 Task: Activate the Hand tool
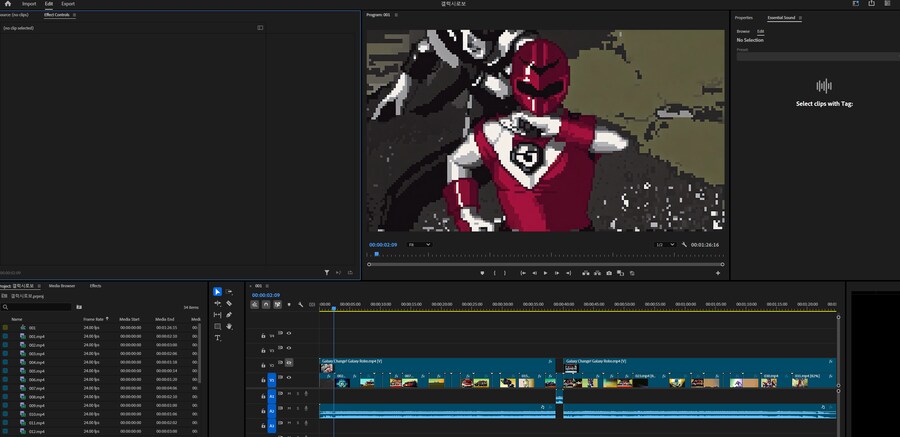pyautogui.click(x=229, y=326)
